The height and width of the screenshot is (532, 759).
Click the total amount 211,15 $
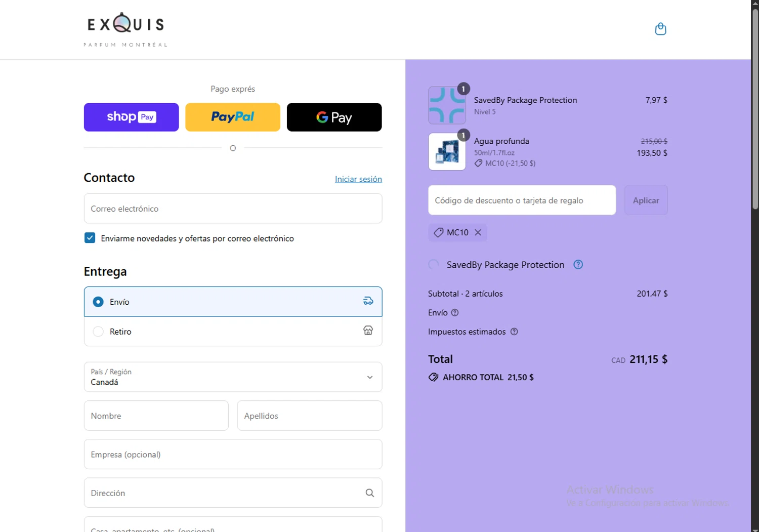[648, 359]
